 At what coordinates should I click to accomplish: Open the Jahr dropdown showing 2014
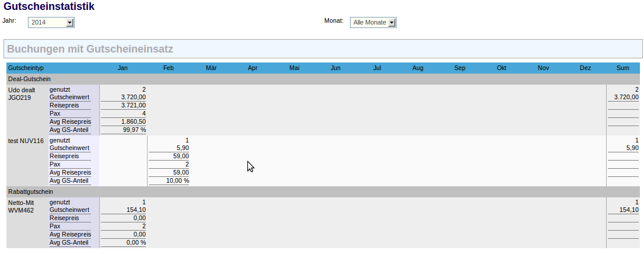51,23
